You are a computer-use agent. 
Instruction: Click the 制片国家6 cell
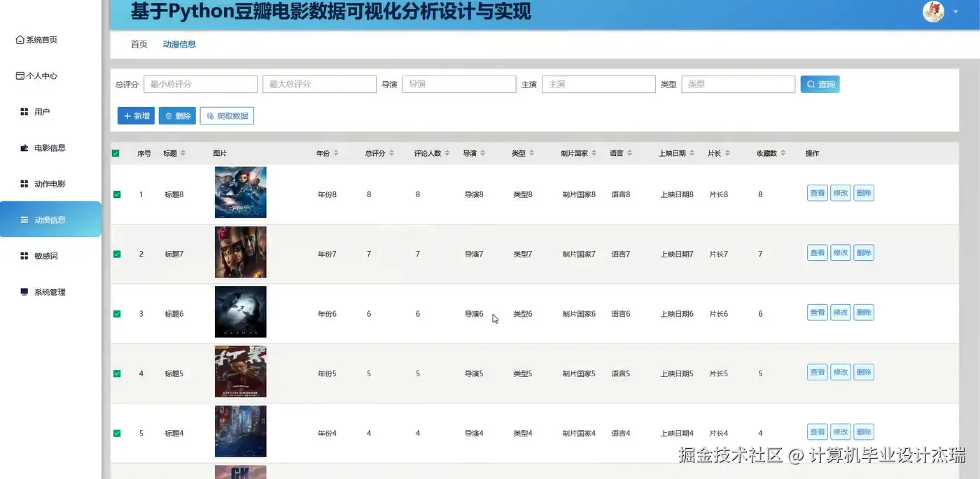pos(579,314)
